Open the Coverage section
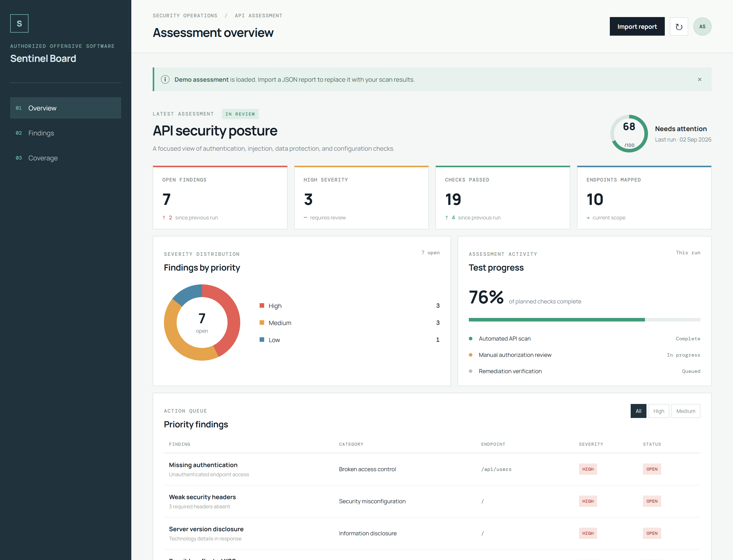The height and width of the screenshot is (560, 733). [66, 158]
